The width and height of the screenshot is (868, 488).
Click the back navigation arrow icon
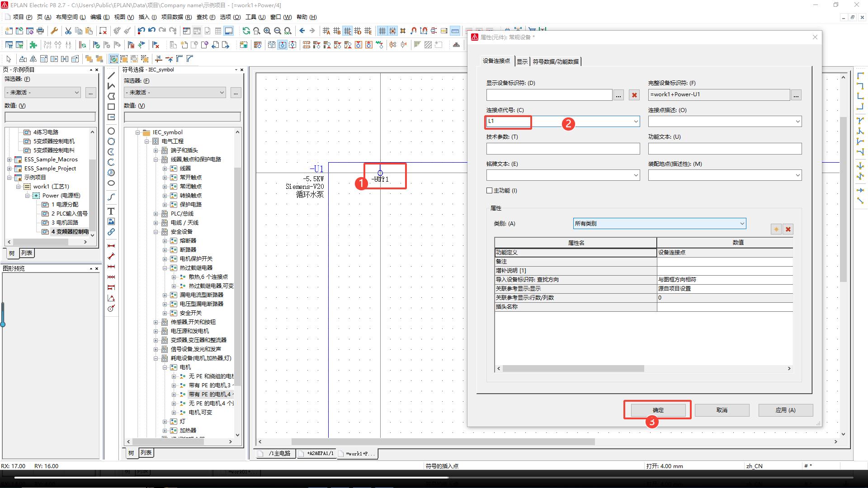[302, 31]
